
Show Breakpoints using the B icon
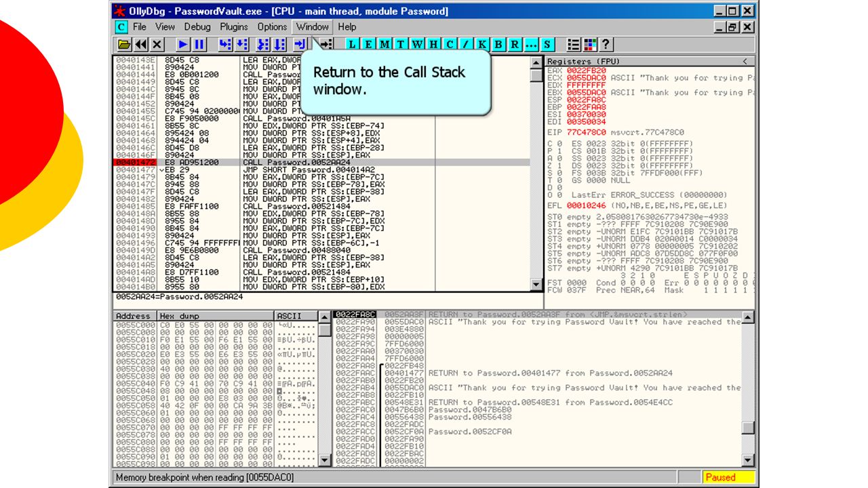tap(498, 44)
